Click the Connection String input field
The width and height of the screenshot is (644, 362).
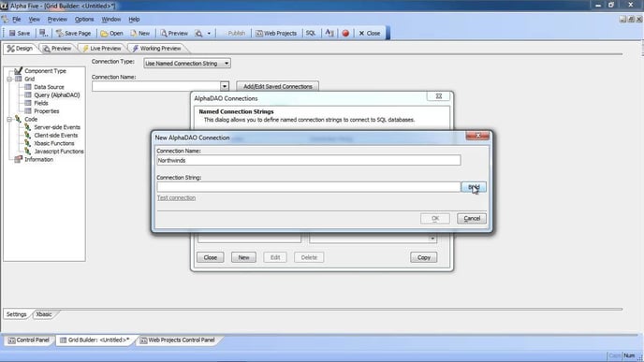tap(309, 187)
